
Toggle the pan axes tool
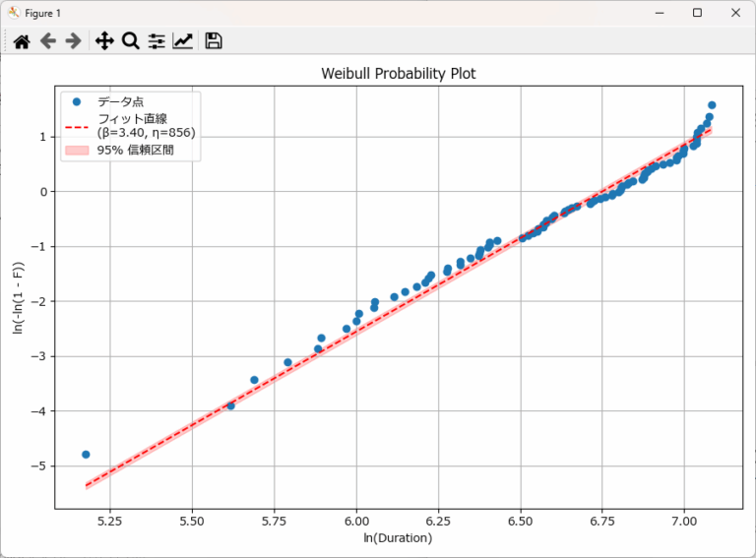pyautogui.click(x=104, y=40)
